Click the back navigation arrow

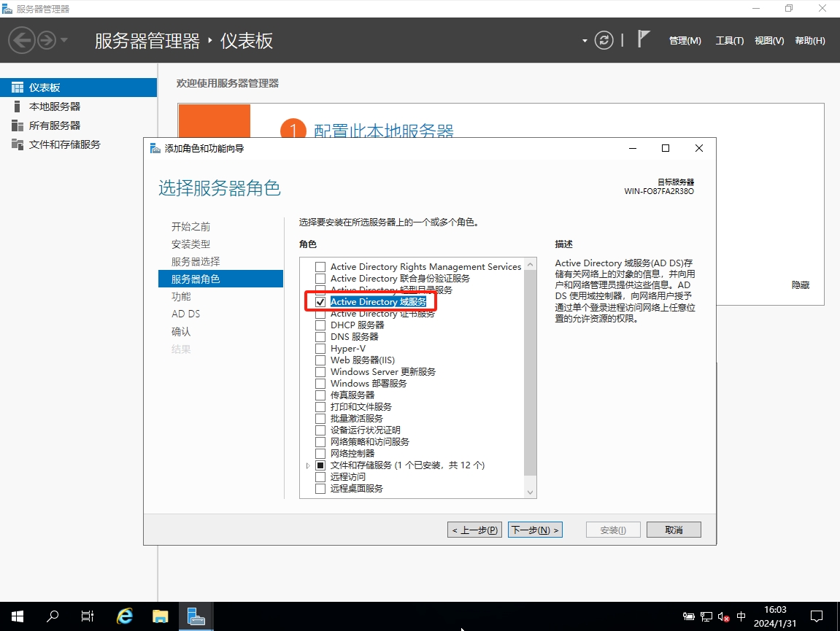tap(21, 40)
